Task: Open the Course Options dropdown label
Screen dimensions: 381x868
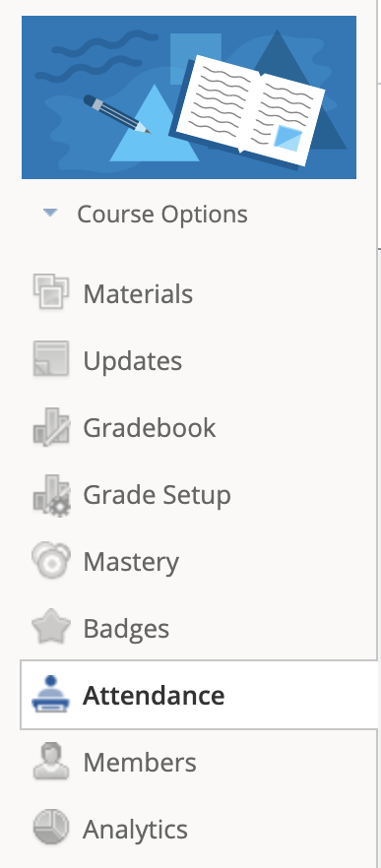Action: click(162, 215)
